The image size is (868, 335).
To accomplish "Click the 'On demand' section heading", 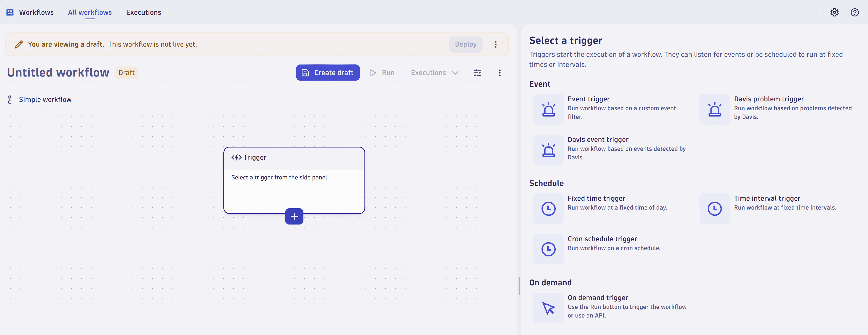I will click(x=550, y=283).
